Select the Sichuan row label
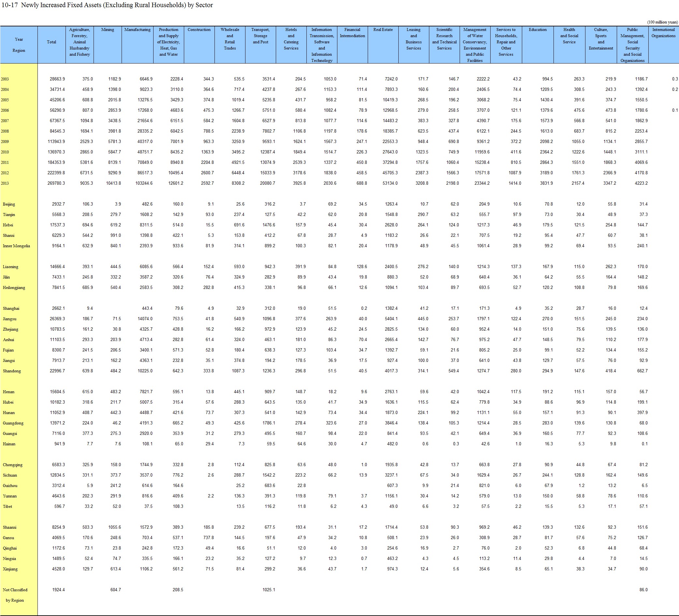This screenshot has height=616, width=679. click(10, 476)
